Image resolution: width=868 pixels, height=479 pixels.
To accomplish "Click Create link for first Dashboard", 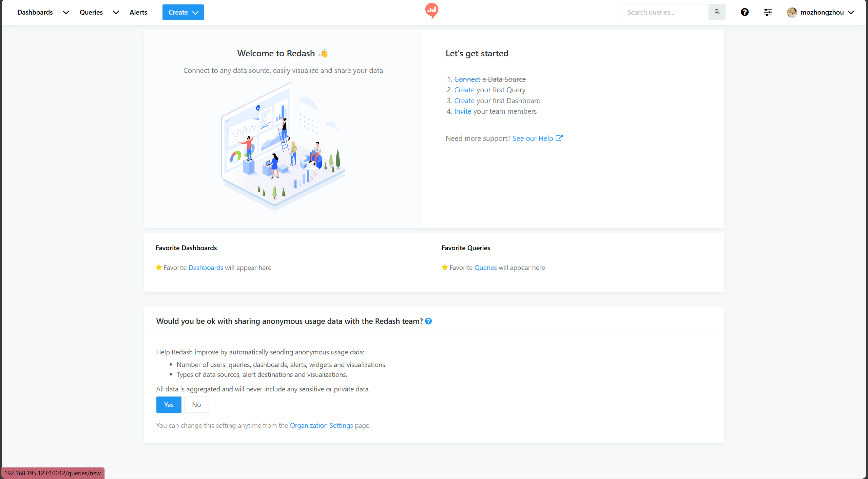I will click(464, 101).
